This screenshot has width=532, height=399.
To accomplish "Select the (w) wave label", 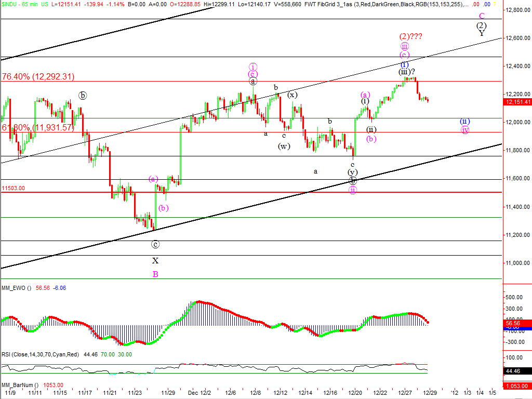I will 284,146.
